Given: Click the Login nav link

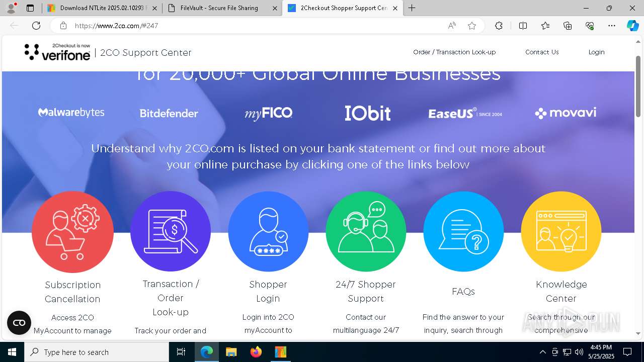Looking at the screenshot, I should pyautogui.click(x=596, y=52).
